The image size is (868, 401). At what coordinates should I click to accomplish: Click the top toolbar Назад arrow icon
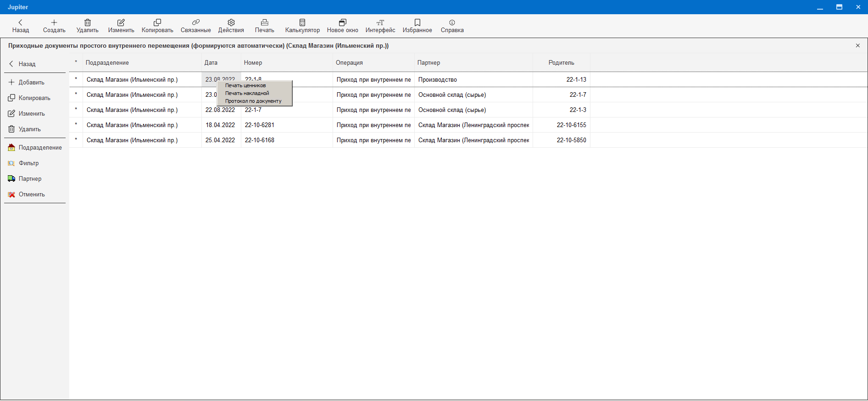pyautogui.click(x=20, y=22)
